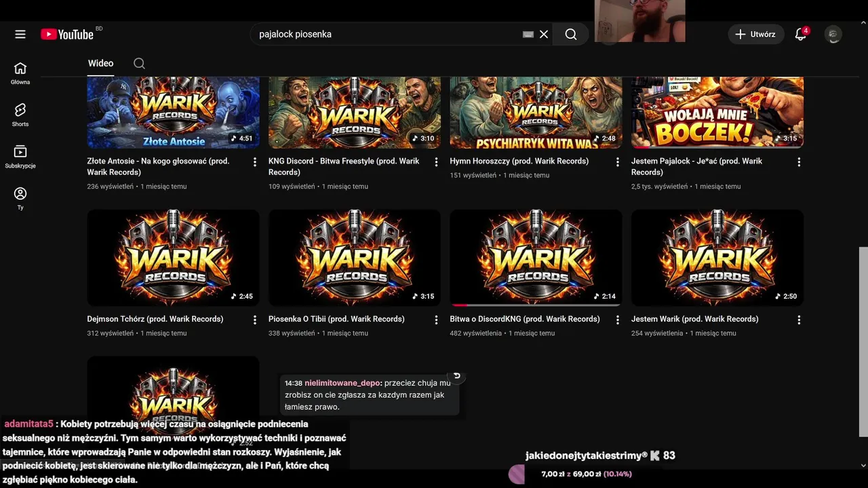Play the 3:15 Piosenka O Tibii thumbnail
This screenshot has width=868, height=488.
pos(355,258)
